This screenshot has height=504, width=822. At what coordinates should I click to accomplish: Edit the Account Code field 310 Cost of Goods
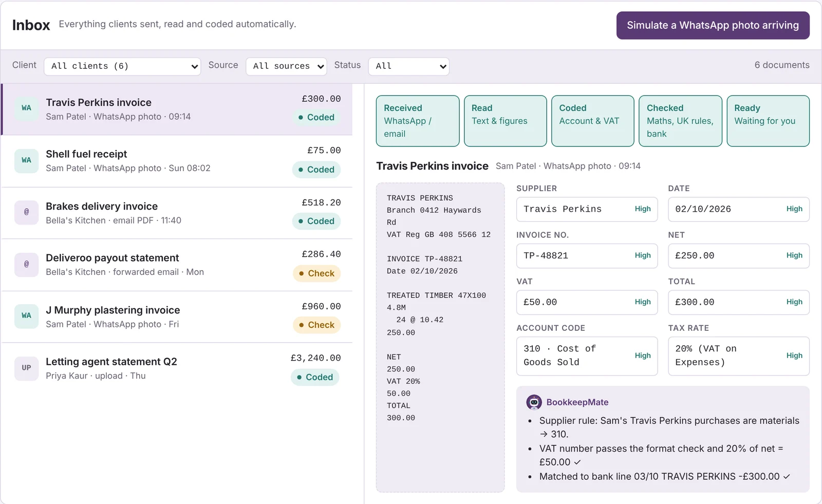pos(587,356)
